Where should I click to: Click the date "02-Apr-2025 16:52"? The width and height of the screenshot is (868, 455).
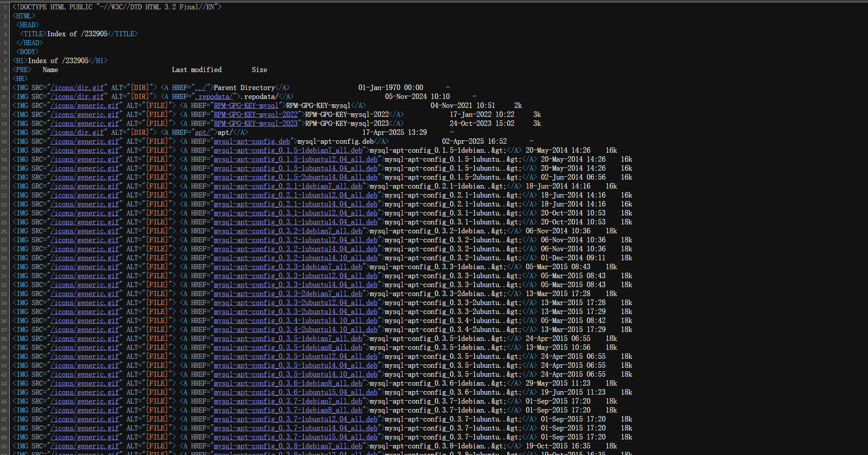click(x=474, y=141)
